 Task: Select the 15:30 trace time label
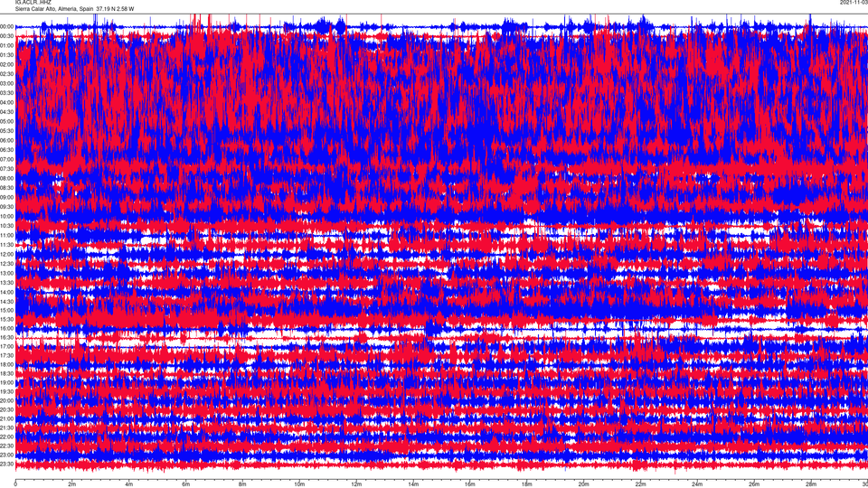pos(6,319)
